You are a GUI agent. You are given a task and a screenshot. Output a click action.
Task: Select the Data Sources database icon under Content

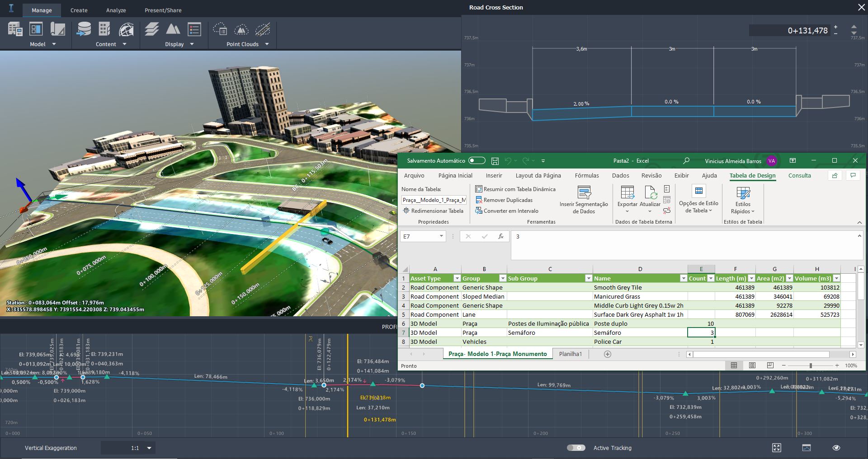[x=84, y=28]
